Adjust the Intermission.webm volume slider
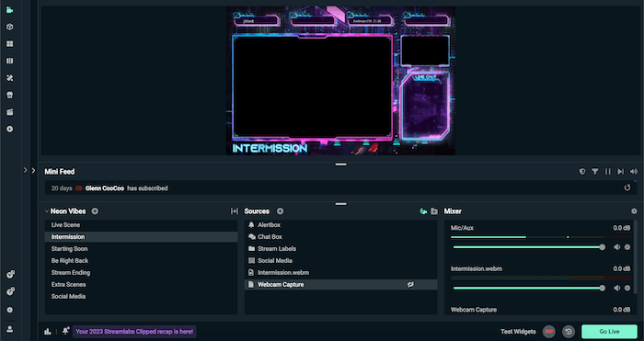Screen dimensions: 644x341 pyautogui.click(x=528, y=288)
